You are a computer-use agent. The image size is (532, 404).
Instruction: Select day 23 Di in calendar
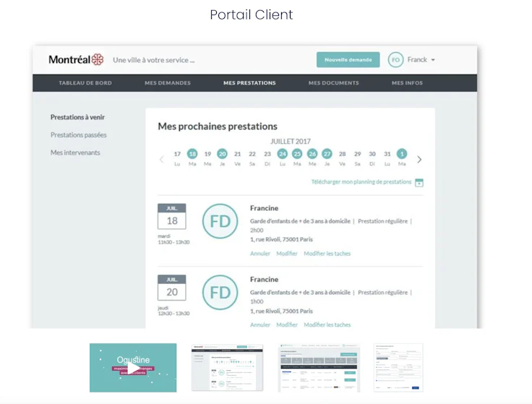267,158
